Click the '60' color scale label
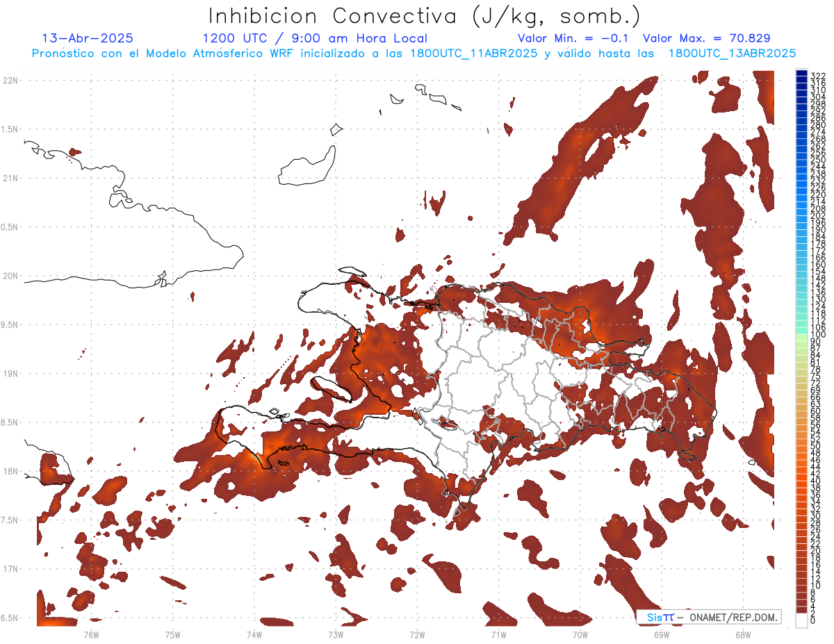Image resolution: width=834 pixels, height=644 pixels. [x=816, y=411]
